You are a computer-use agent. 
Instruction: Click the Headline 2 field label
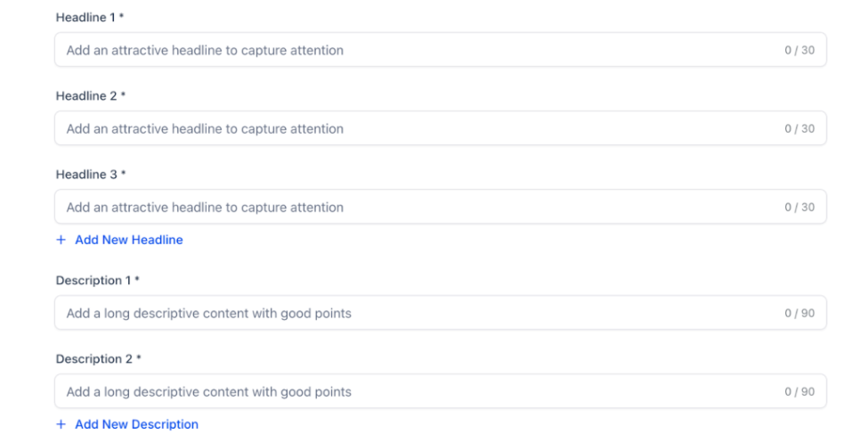point(87,96)
